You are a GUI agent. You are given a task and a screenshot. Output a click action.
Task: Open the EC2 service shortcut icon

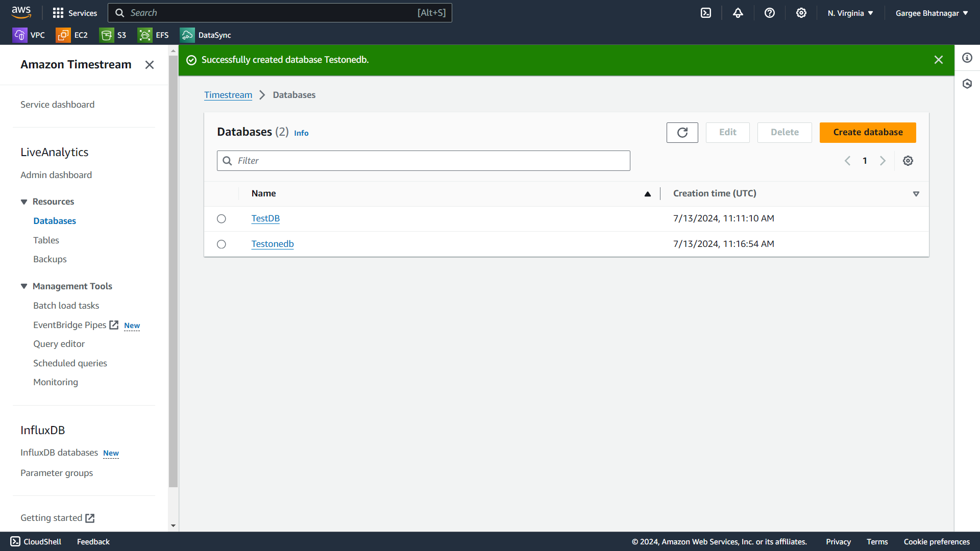(63, 35)
